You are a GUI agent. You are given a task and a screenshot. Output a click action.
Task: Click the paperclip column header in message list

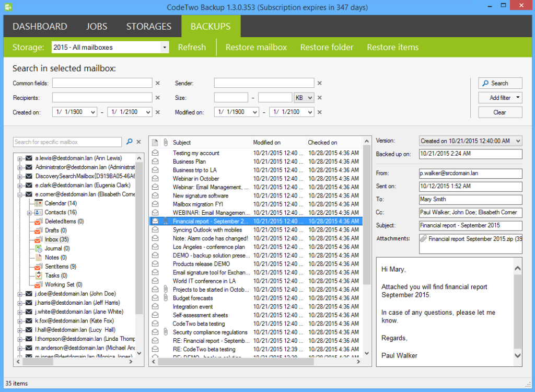click(164, 142)
